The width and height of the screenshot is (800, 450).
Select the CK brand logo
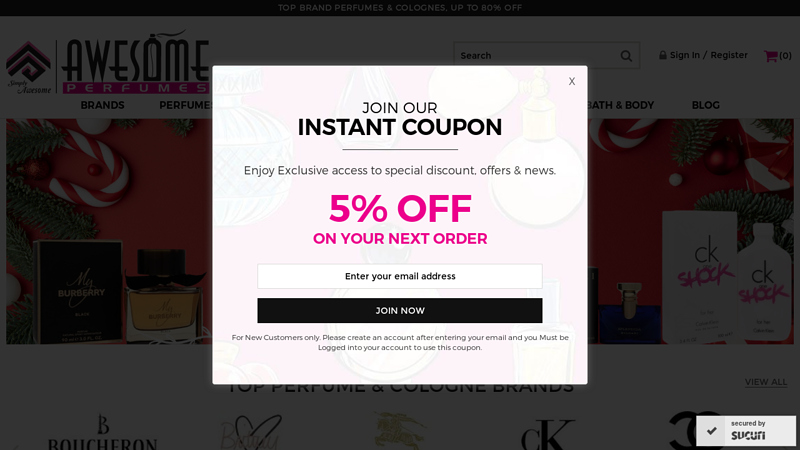click(x=548, y=435)
